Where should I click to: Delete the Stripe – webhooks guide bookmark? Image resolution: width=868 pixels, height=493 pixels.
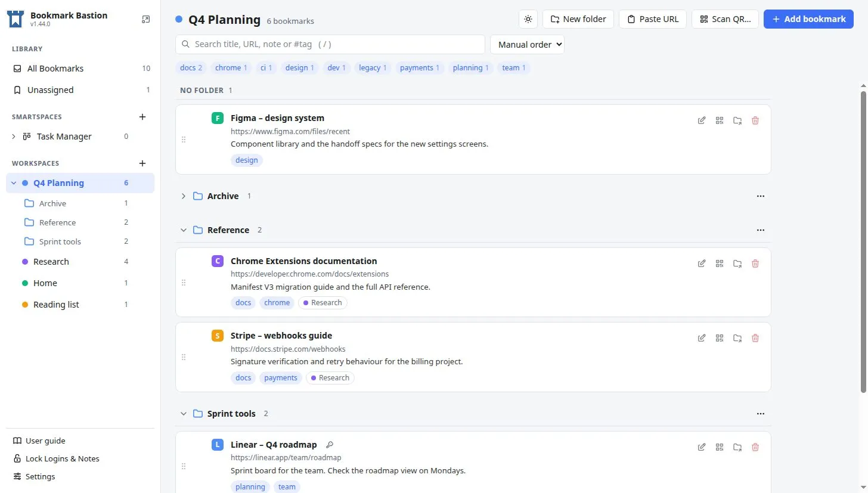coord(755,338)
